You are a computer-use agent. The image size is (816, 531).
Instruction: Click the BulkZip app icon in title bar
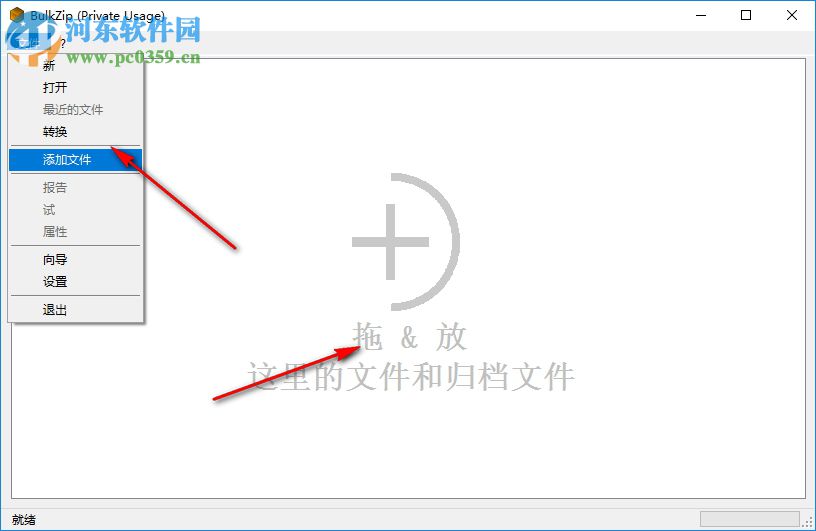pyautogui.click(x=17, y=15)
